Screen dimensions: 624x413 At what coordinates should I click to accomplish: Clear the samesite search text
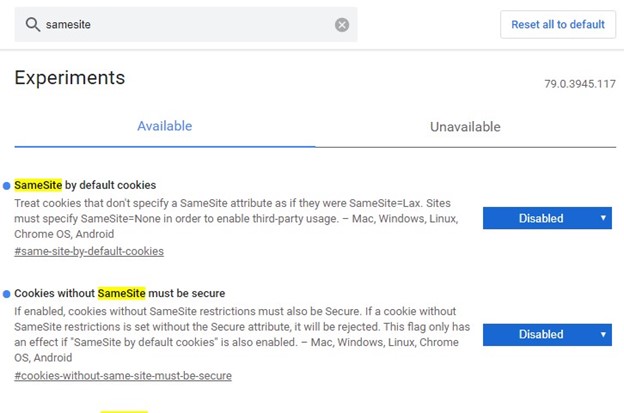pos(342,25)
